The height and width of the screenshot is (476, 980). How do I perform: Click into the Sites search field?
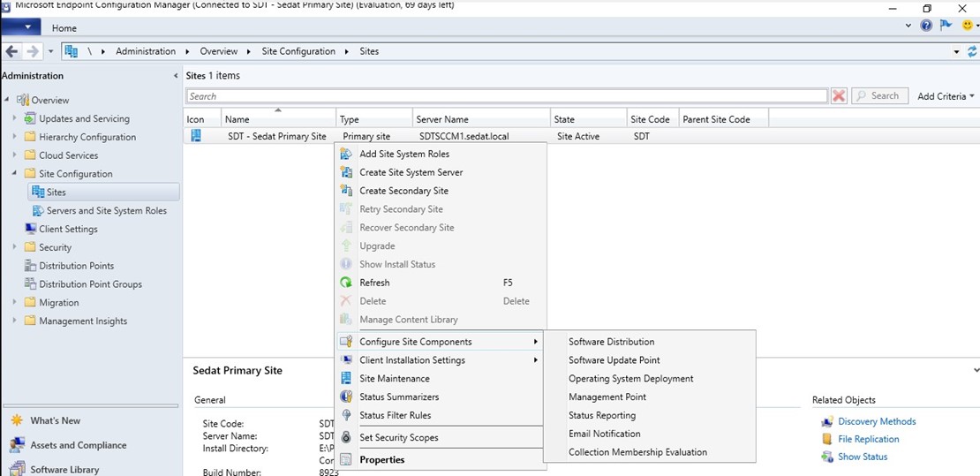click(506, 96)
